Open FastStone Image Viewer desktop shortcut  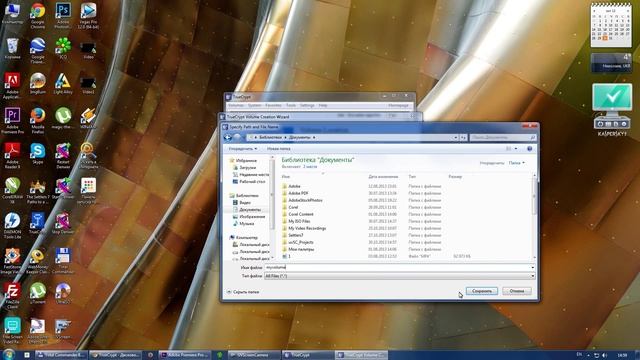pos(12,260)
